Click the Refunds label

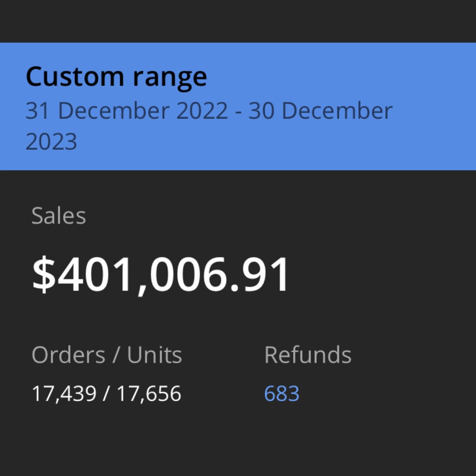point(308,355)
